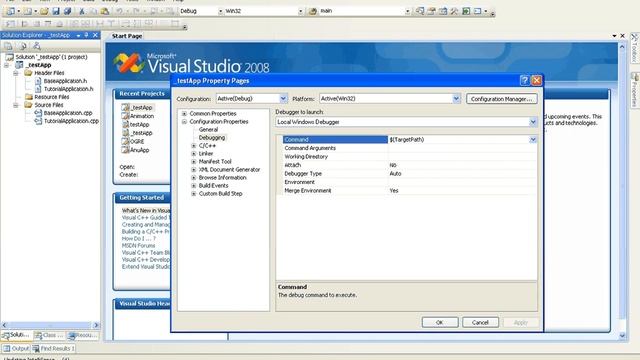Click the OK button
This screenshot has height=360, width=640.
tap(440, 322)
